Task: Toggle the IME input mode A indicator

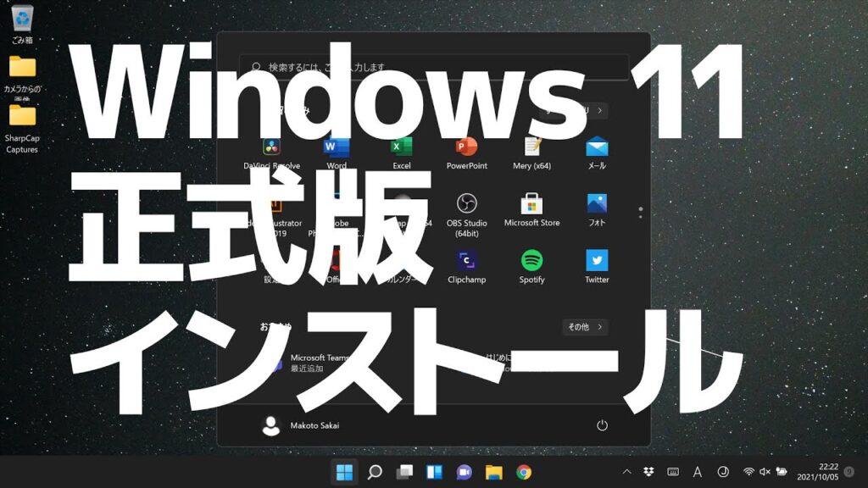Action: 698,472
